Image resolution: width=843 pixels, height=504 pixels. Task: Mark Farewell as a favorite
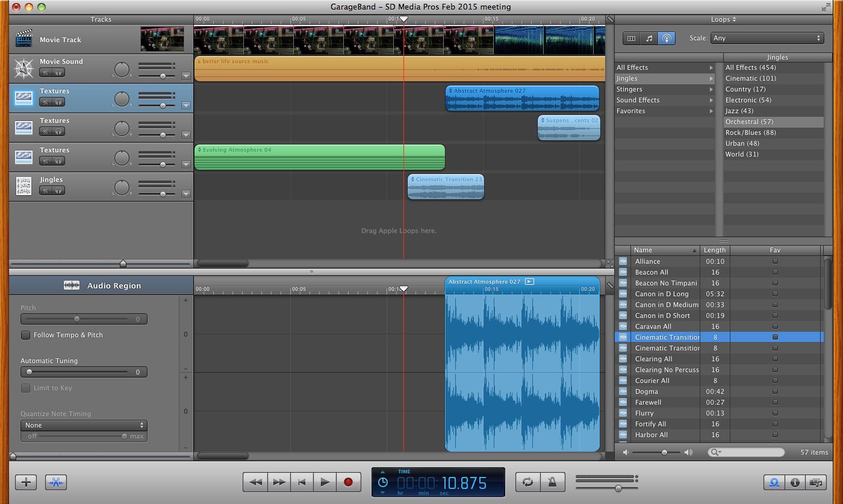775,402
